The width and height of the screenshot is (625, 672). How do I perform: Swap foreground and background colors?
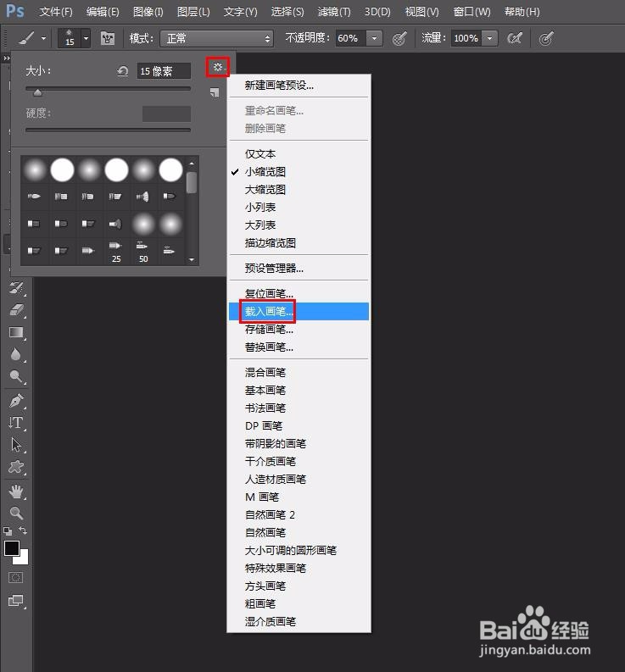coord(23,530)
